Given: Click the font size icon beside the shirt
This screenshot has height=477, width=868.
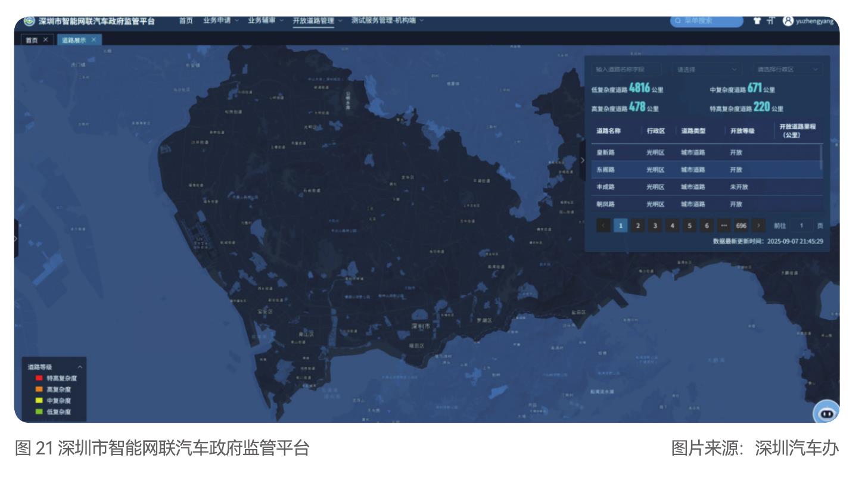Looking at the screenshot, I should point(770,20).
